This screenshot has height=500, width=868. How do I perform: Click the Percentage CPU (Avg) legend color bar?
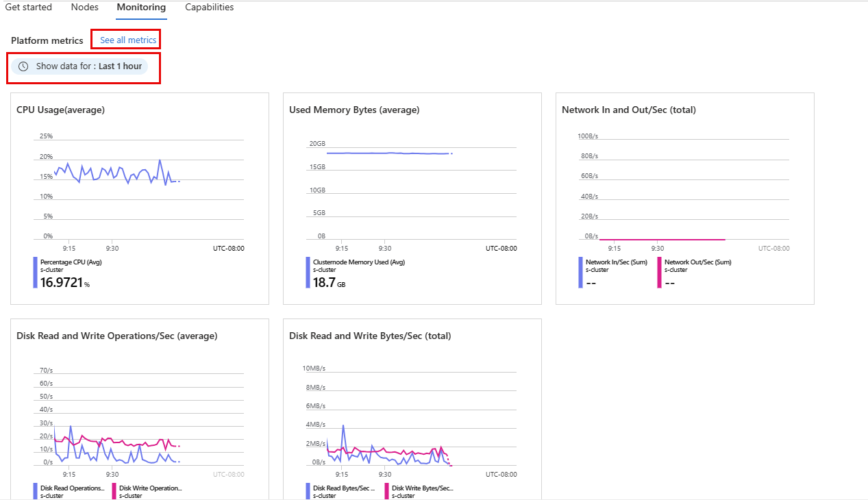tap(35, 272)
